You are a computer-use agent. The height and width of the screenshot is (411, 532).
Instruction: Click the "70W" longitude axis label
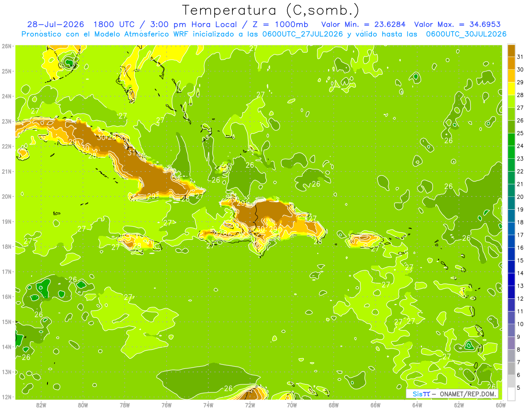pyautogui.click(x=292, y=405)
